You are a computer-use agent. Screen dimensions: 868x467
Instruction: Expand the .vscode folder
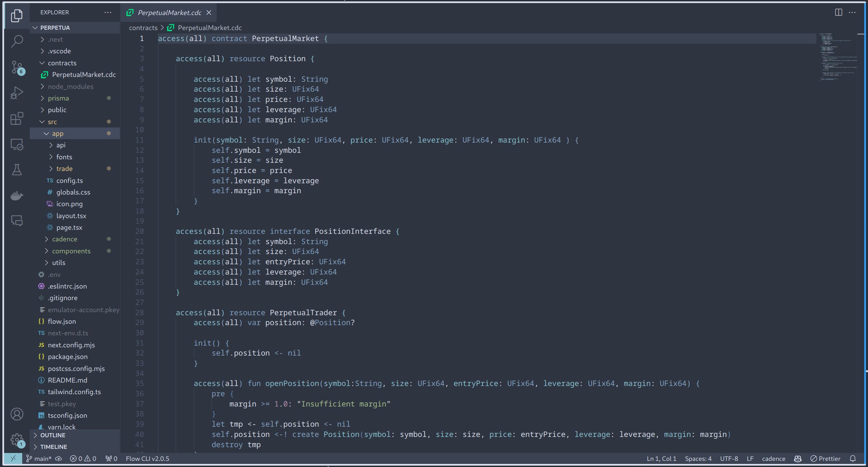[x=75, y=51]
